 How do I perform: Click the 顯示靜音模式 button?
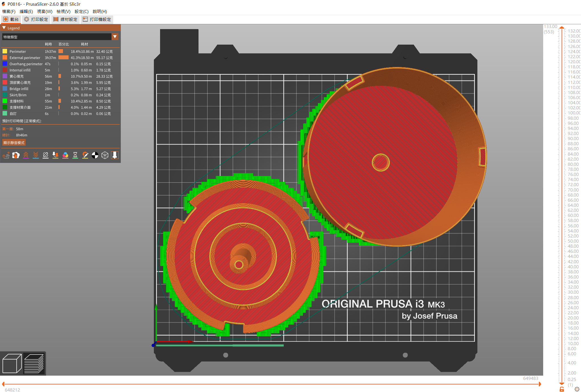14,143
